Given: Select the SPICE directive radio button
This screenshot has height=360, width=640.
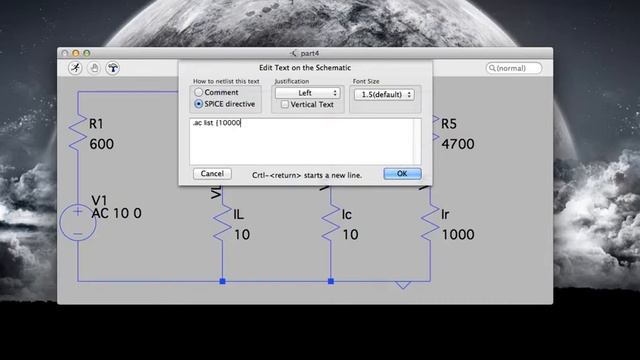Looking at the screenshot, I should pos(198,104).
